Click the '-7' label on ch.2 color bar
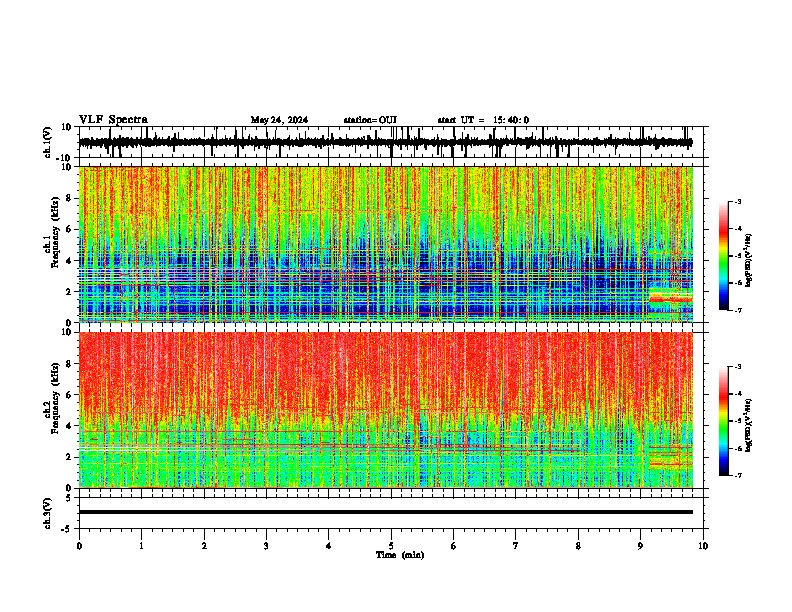The width and height of the screenshot is (792, 612). pos(738,475)
